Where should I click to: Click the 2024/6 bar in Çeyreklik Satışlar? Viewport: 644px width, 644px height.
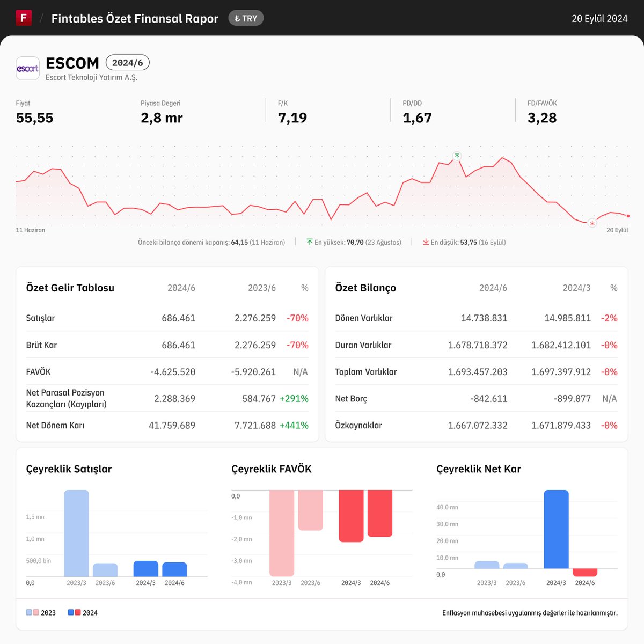click(174, 569)
